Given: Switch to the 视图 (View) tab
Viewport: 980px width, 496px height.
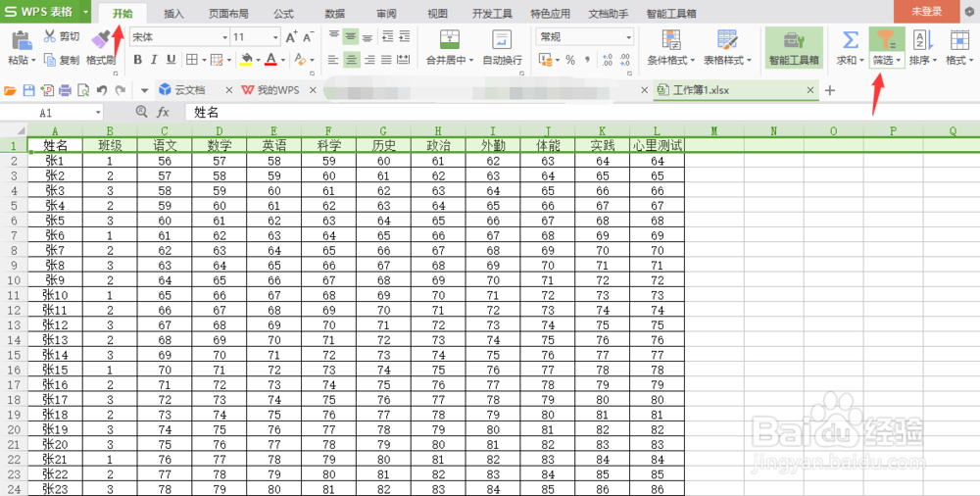Looking at the screenshot, I should pyautogui.click(x=437, y=14).
